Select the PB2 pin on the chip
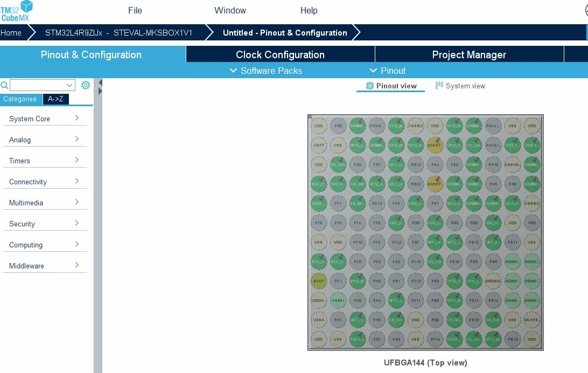The height and width of the screenshot is (373, 588). click(396, 261)
